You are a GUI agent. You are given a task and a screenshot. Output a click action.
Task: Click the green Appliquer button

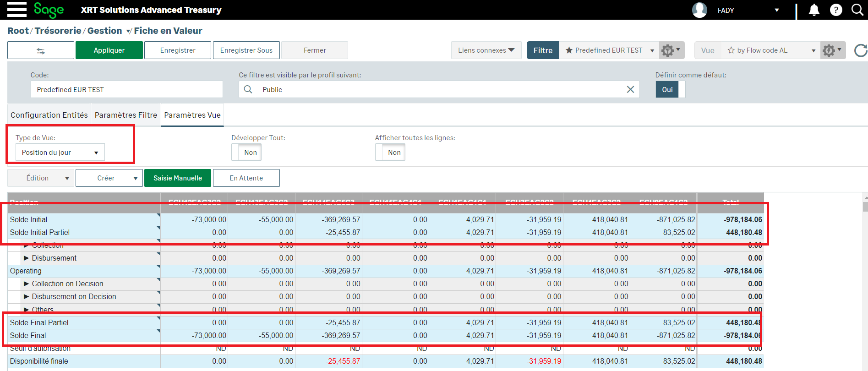coord(109,50)
